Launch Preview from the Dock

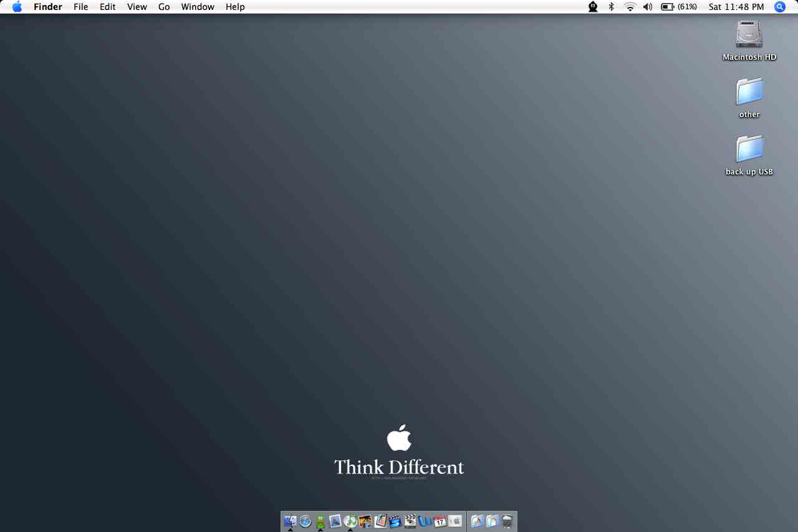[x=335, y=521]
